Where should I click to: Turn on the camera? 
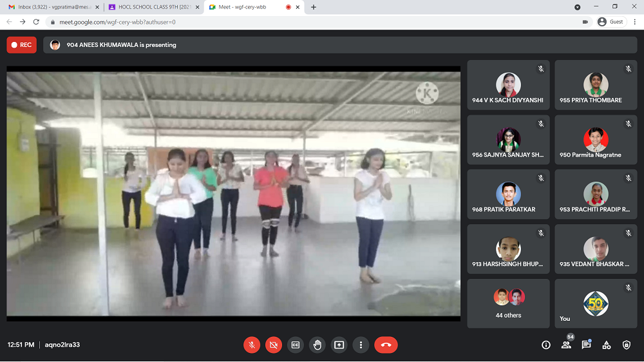pos(274,345)
